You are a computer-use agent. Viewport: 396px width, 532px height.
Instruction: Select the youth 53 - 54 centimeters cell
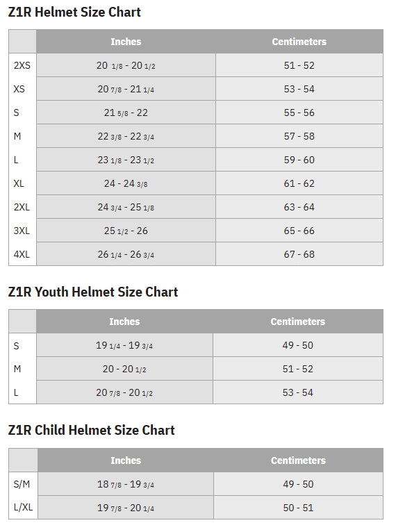pyautogui.click(x=298, y=392)
